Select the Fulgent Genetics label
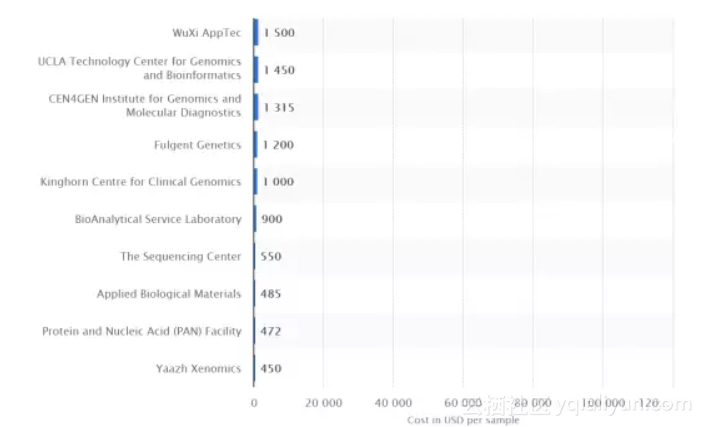Image resolution: width=703 pixels, height=427 pixels. 198,145
